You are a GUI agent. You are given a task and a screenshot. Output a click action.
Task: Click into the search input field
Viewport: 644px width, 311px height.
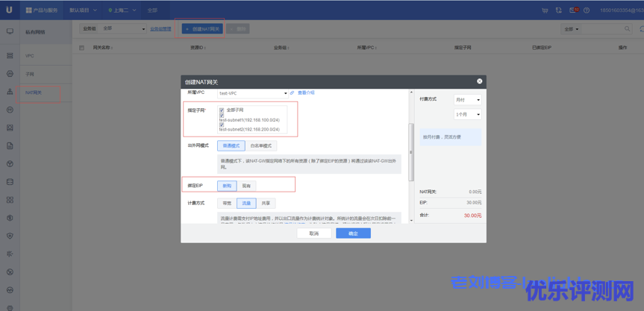pyautogui.click(x=602, y=29)
